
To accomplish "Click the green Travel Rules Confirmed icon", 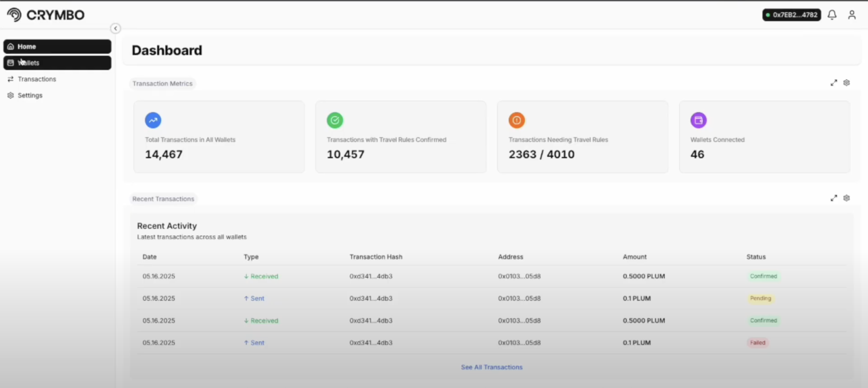I will click(x=335, y=120).
